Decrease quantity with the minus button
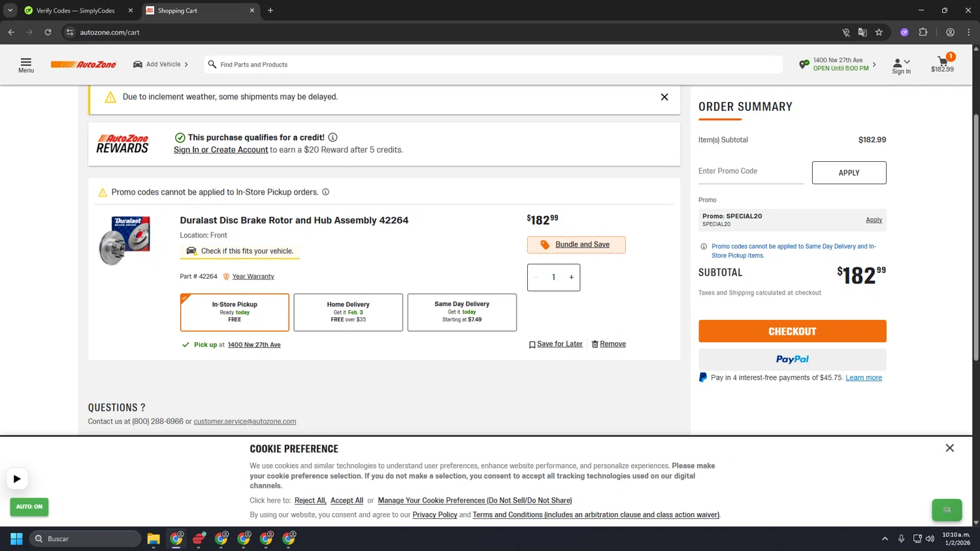Screen dimensions: 980x551 (536, 277)
